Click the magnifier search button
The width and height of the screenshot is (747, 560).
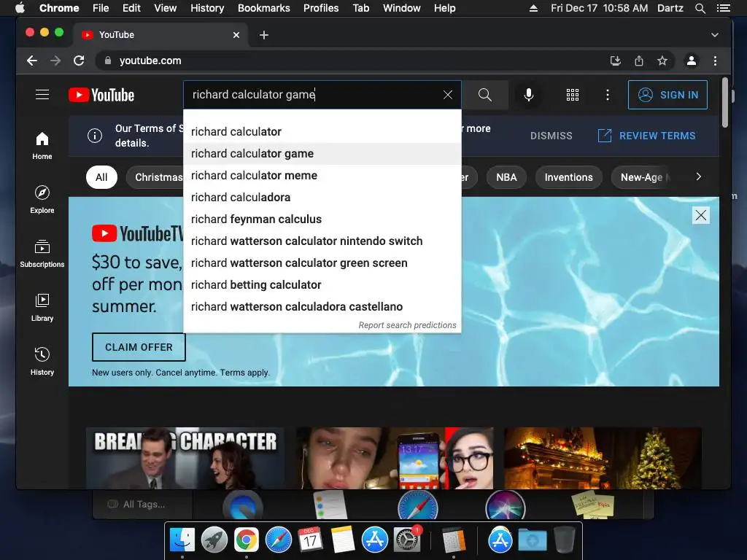click(485, 95)
